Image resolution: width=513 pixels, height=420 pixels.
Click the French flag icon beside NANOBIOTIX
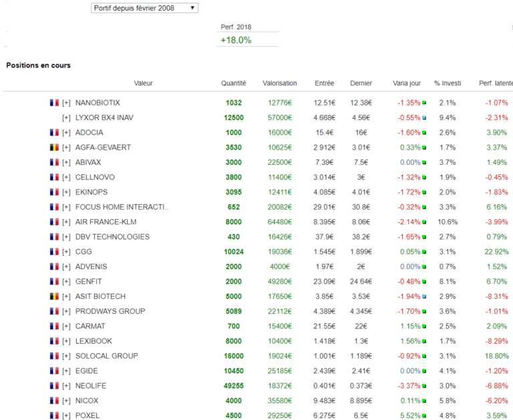click(x=54, y=103)
